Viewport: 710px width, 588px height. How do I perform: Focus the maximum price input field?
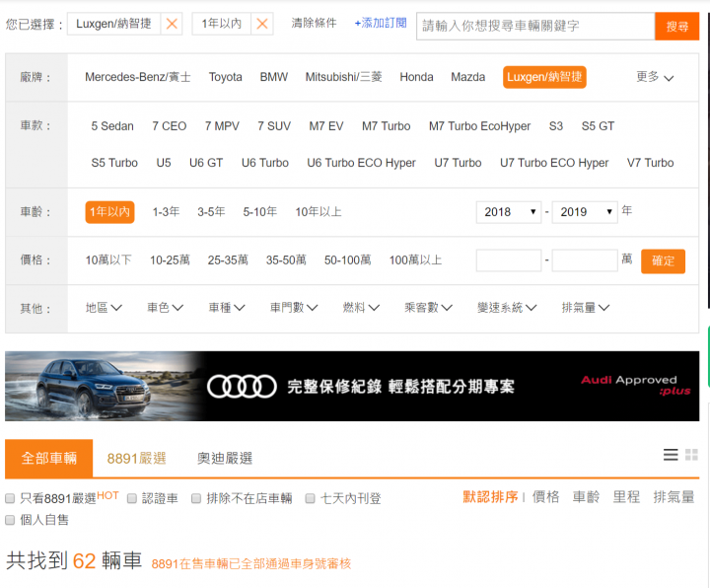coord(585,260)
